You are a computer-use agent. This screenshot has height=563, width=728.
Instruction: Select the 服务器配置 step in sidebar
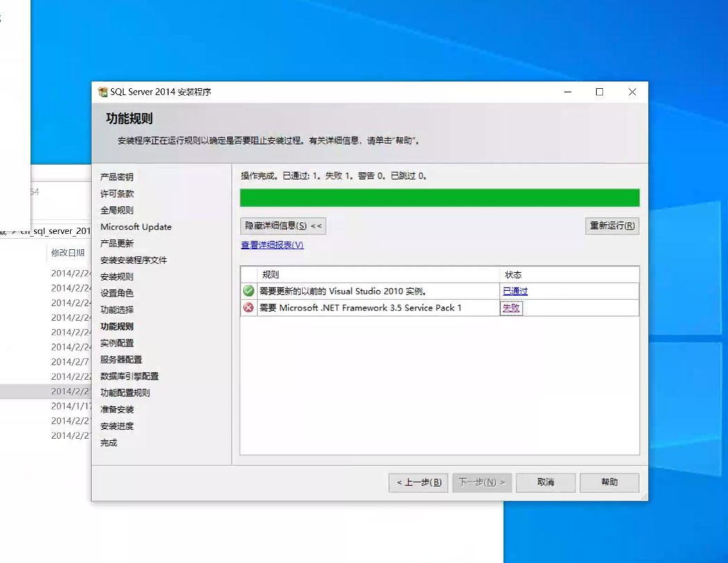point(121,360)
